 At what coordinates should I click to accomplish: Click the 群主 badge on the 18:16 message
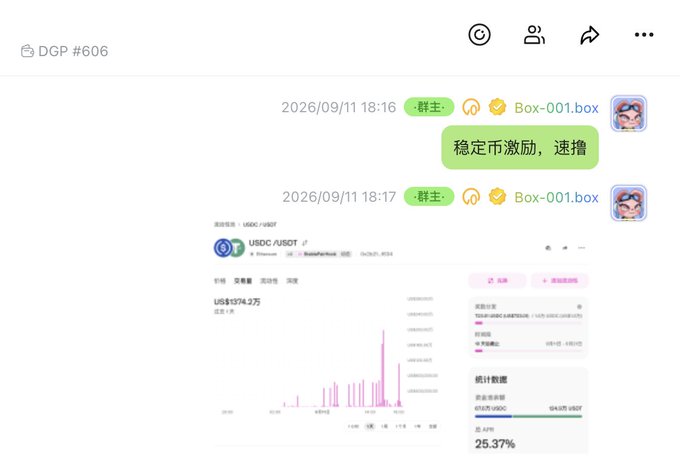click(429, 107)
